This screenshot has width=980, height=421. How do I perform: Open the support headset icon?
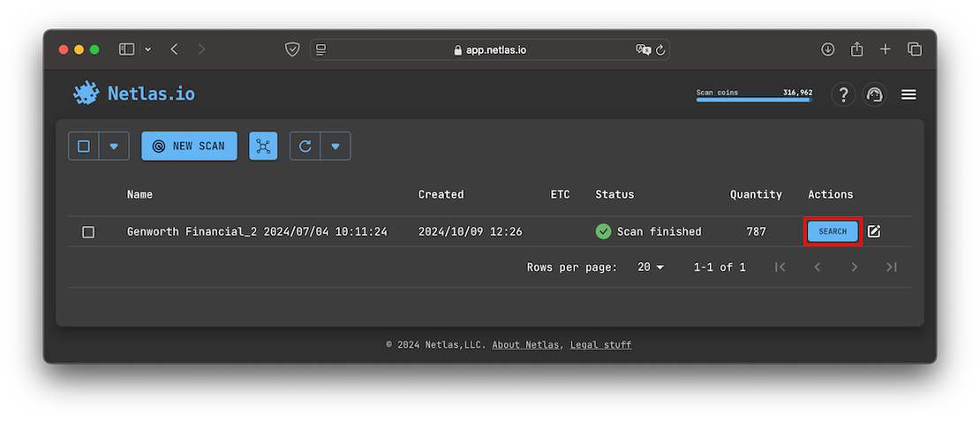pyautogui.click(x=874, y=95)
